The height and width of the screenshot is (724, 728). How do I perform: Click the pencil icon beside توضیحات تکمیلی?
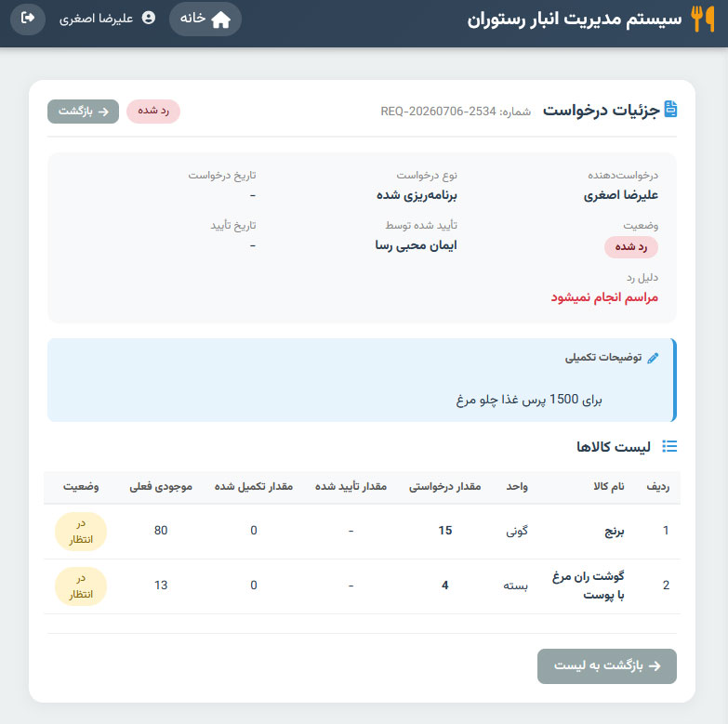tap(653, 358)
